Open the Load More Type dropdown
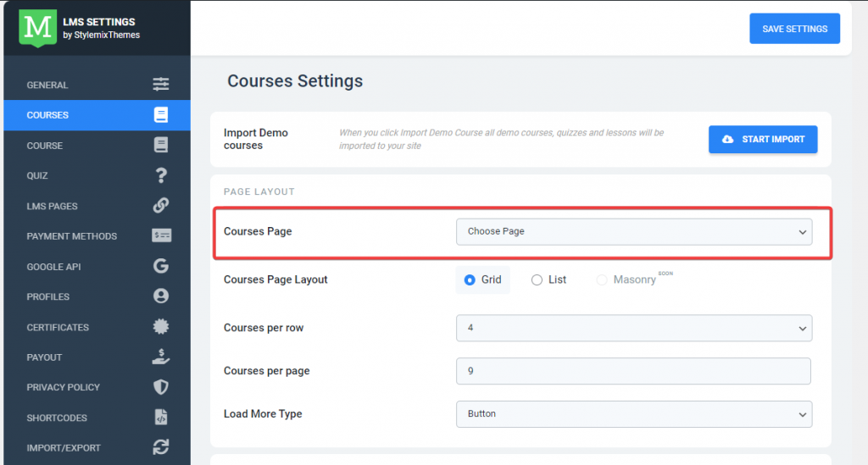 634,414
